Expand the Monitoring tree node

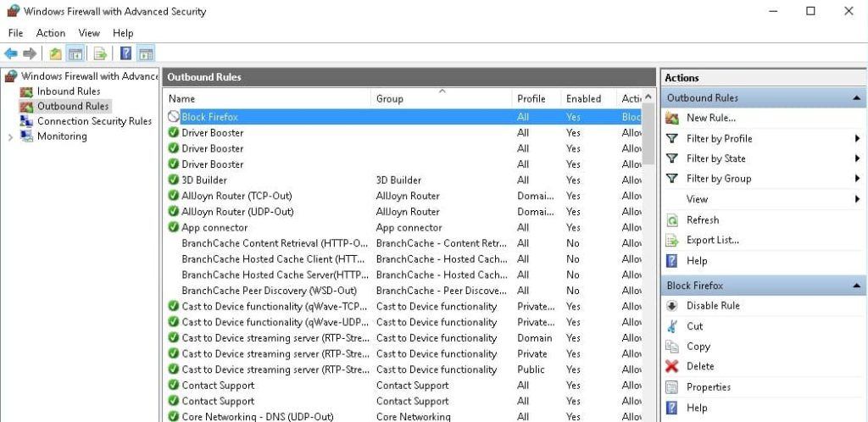pyautogui.click(x=10, y=137)
